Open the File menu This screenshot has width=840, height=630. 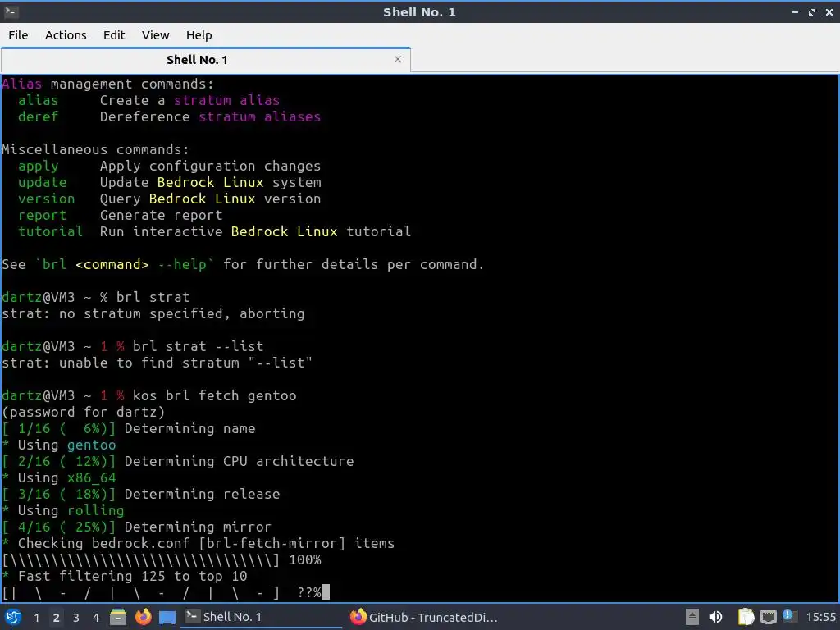click(x=18, y=35)
